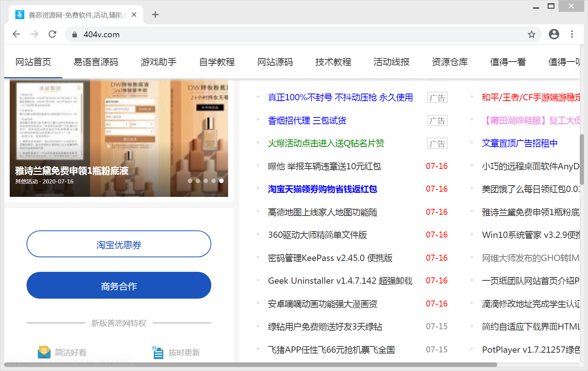Open link 飞猪APP任性飞66元抢机票

pos(331,350)
